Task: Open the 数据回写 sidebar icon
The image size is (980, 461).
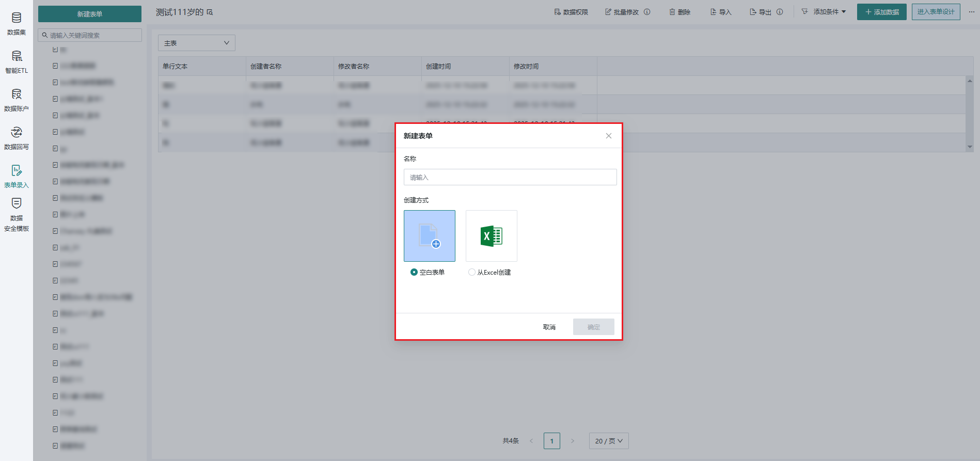Action: pos(17,138)
